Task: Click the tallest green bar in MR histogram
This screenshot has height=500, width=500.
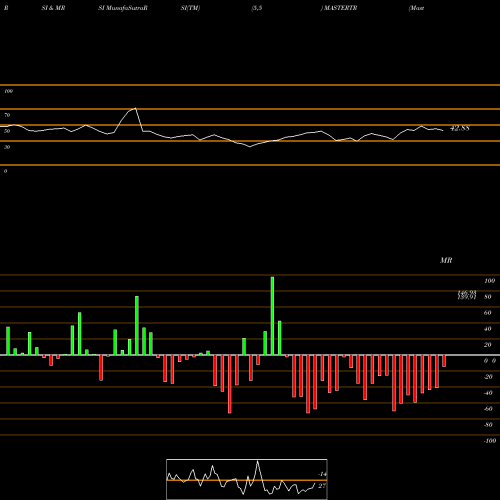Action: coord(272,316)
